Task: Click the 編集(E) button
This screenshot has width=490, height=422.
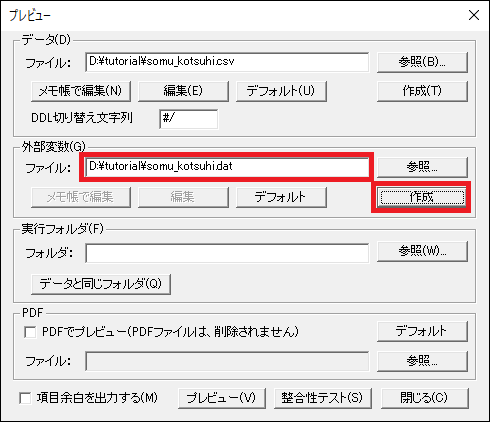Action: click(183, 91)
